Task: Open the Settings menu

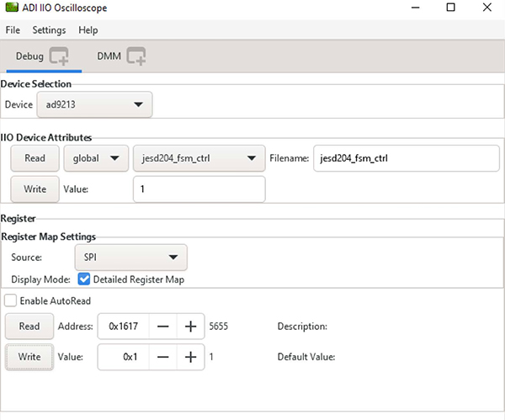Action: coord(49,30)
